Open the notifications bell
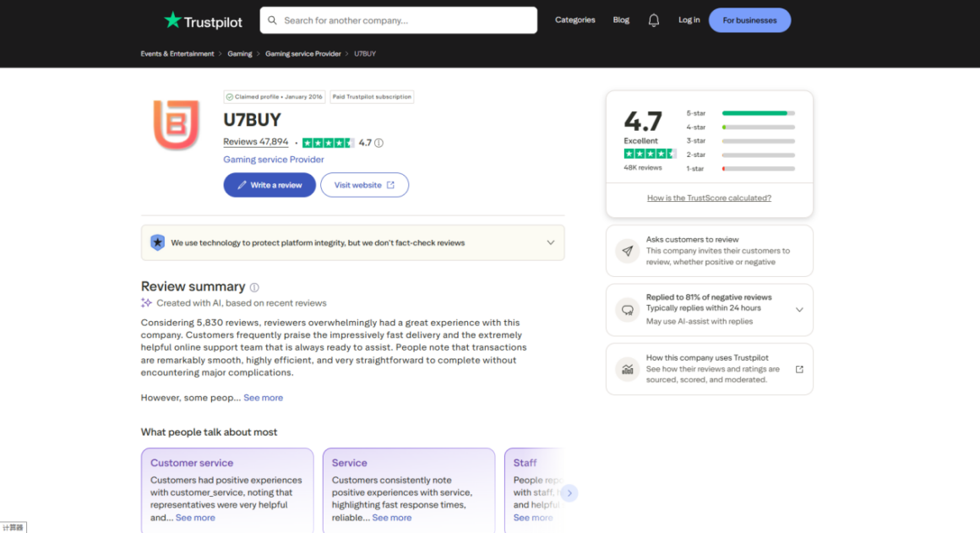 654,20
